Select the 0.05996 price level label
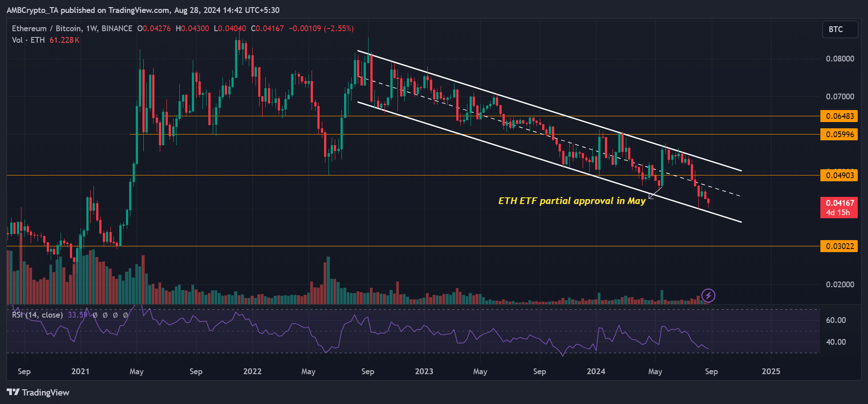 pos(839,135)
